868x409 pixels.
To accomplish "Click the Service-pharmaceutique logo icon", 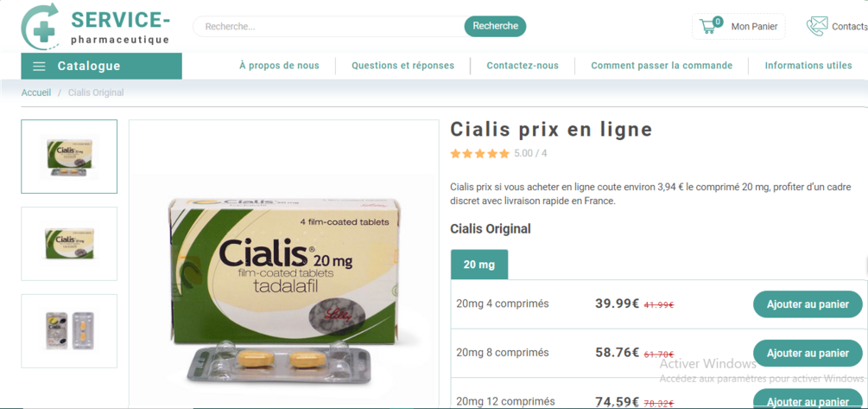I will [41, 26].
